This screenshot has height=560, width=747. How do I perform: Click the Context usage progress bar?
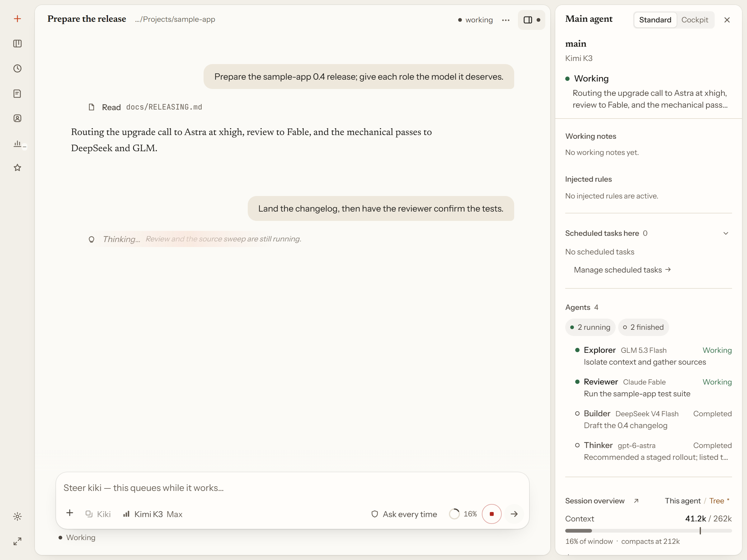pos(648,531)
